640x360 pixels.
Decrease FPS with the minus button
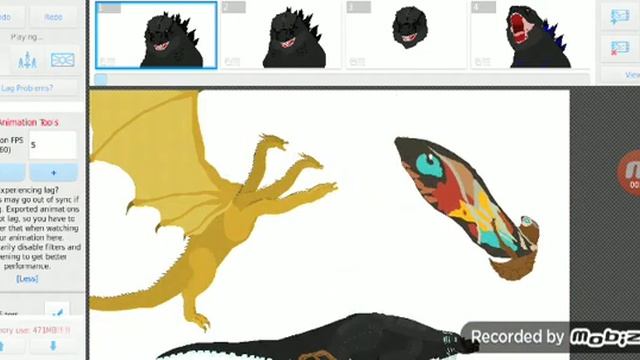[11, 173]
